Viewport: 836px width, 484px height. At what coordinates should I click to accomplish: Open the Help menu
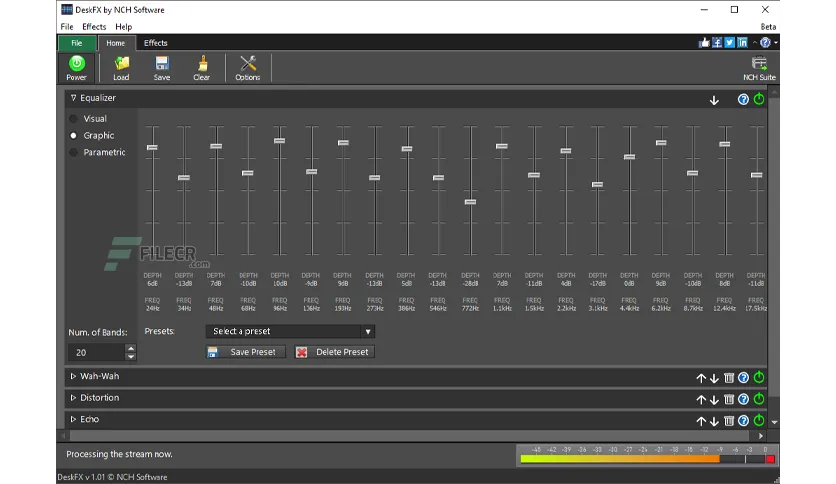pos(123,27)
